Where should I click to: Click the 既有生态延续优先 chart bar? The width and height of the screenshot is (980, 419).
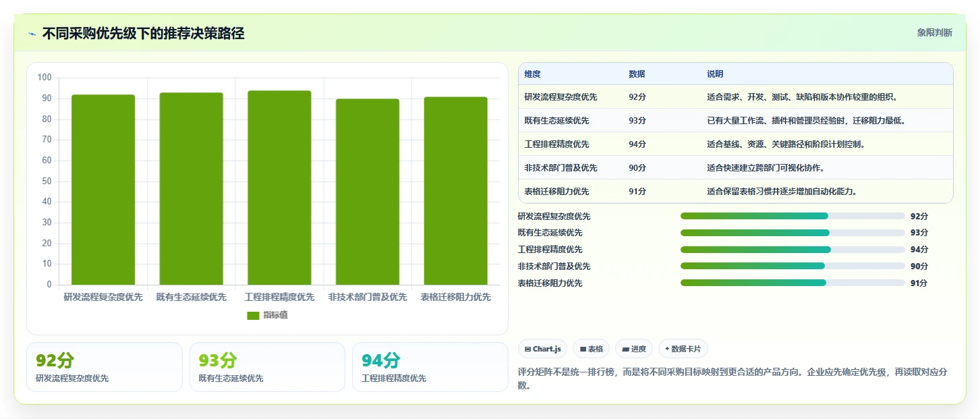(x=192, y=188)
